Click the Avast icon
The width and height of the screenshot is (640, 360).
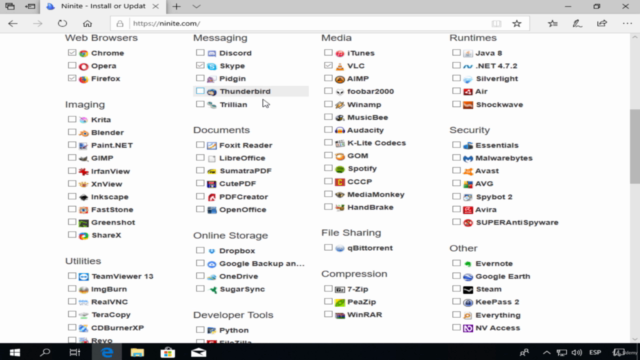click(468, 171)
